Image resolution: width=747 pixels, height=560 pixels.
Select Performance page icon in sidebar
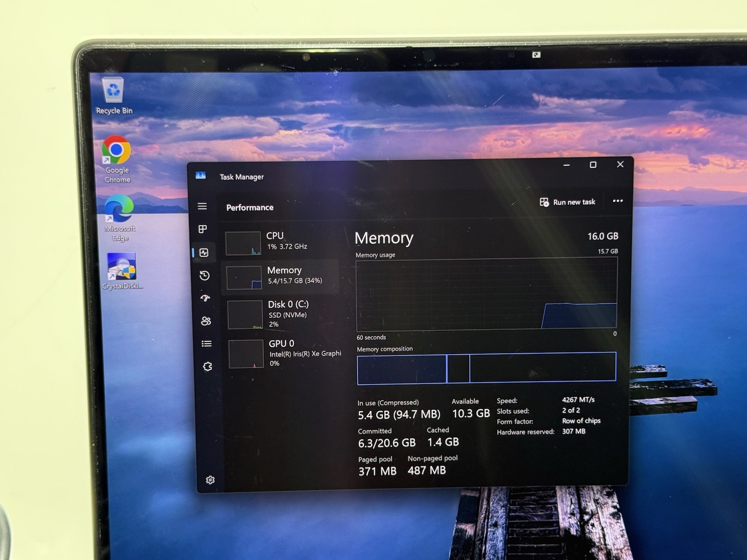tap(204, 252)
